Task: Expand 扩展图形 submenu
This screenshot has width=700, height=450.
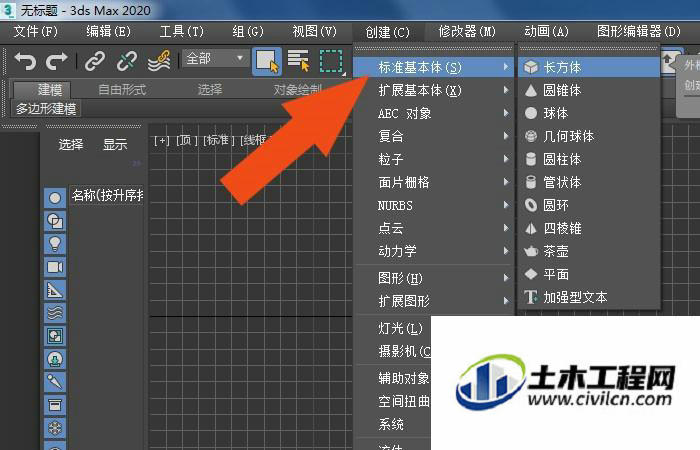Action: pos(434,301)
